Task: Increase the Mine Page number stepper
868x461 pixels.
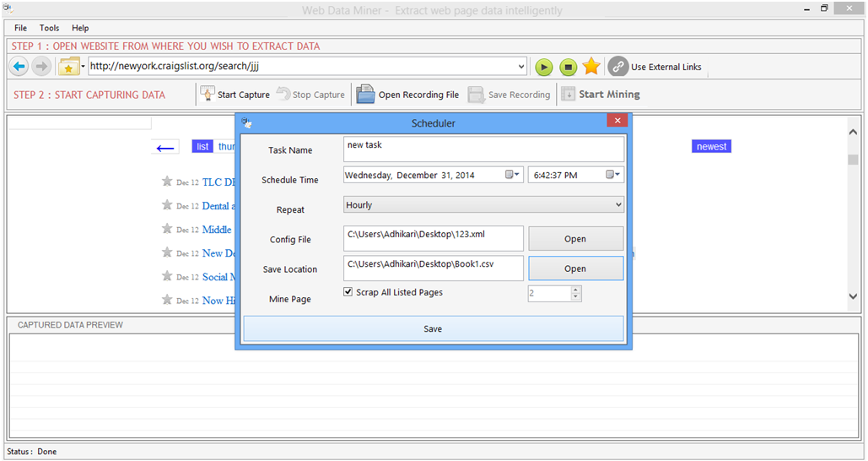Action: (576, 290)
